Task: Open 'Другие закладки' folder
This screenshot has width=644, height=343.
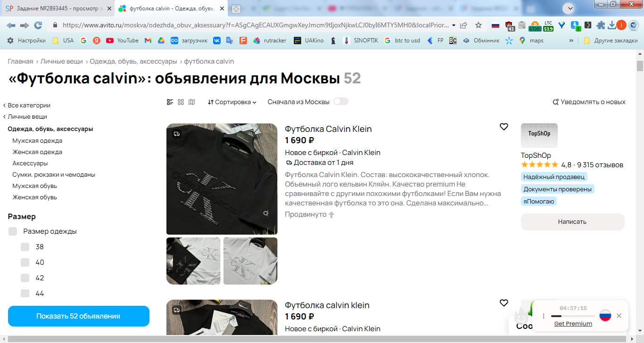Action: pos(610,41)
